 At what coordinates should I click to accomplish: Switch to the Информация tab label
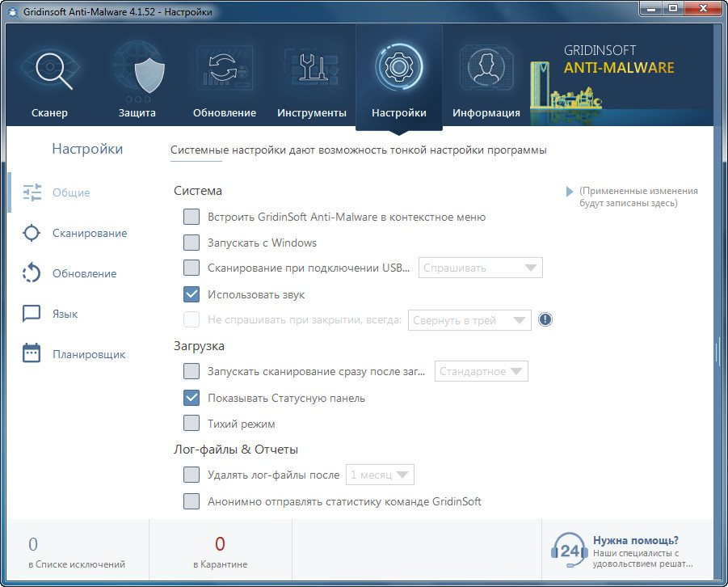(x=486, y=113)
